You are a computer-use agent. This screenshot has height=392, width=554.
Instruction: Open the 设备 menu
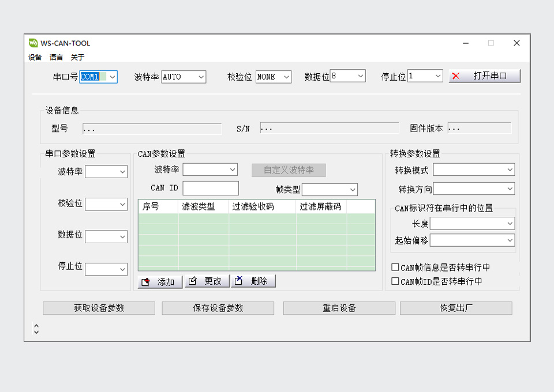[x=35, y=57]
